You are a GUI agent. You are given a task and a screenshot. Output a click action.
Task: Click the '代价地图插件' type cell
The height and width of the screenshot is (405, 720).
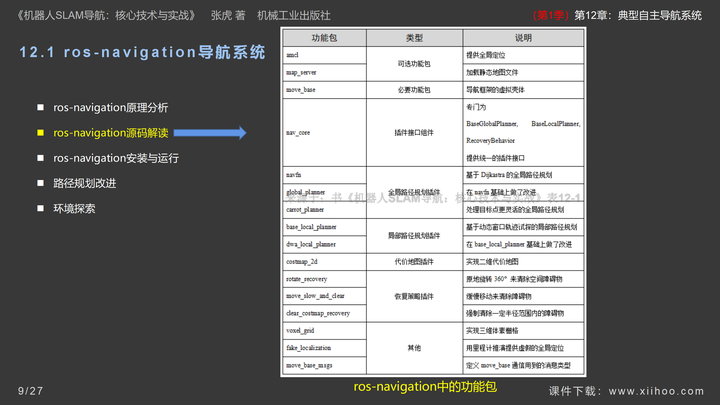point(414,262)
